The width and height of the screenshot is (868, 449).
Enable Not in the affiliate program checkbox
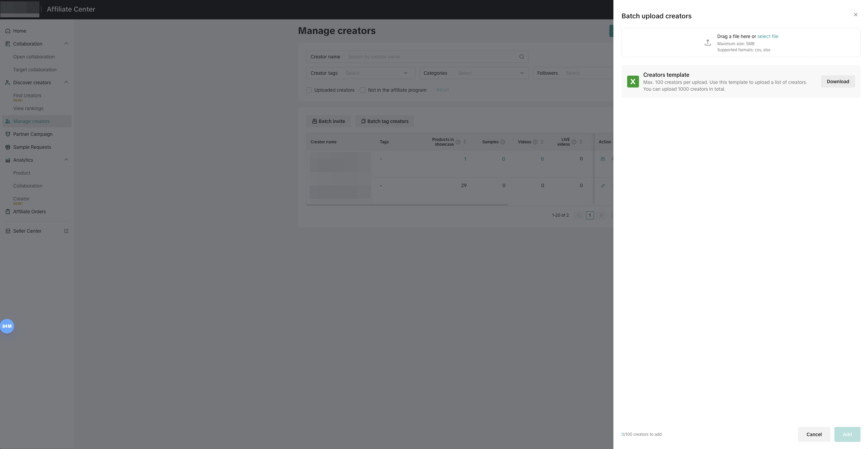363,90
